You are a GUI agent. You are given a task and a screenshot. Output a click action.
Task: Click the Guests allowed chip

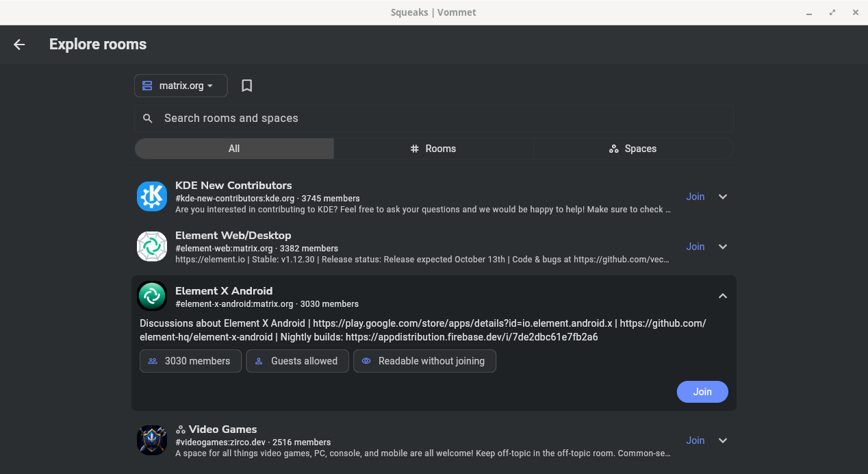[x=297, y=361]
